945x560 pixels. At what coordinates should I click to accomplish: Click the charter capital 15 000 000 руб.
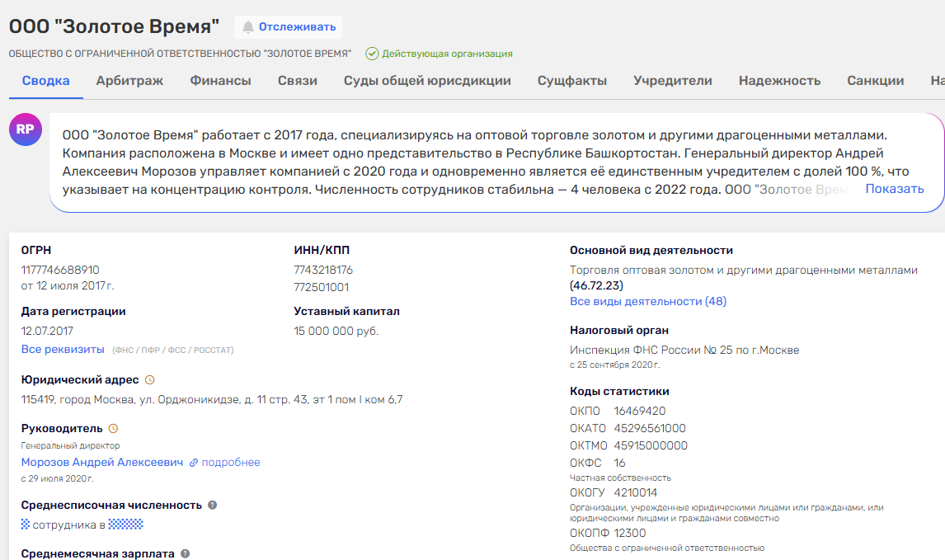(336, 331)
